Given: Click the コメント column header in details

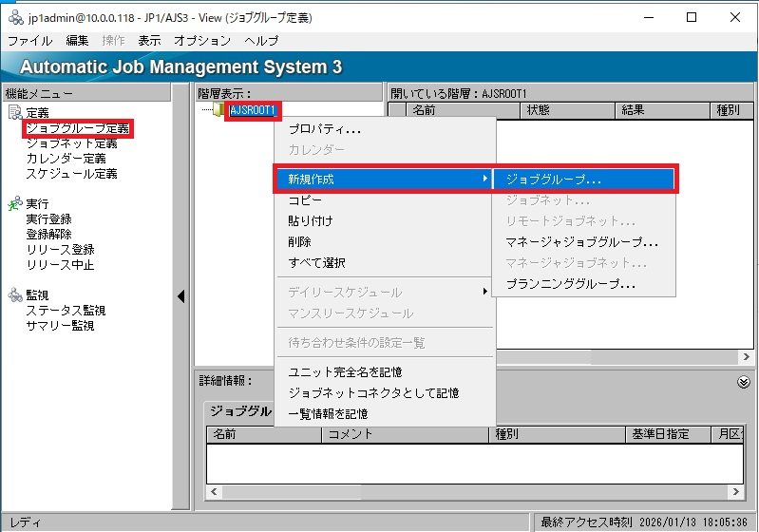Looking at the screenshot, I should (406, 434).
